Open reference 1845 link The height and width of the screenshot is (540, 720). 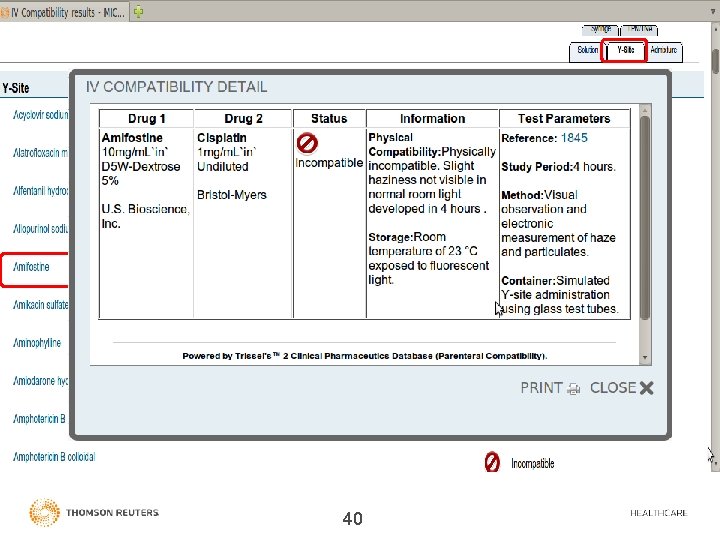coord(574,138)
